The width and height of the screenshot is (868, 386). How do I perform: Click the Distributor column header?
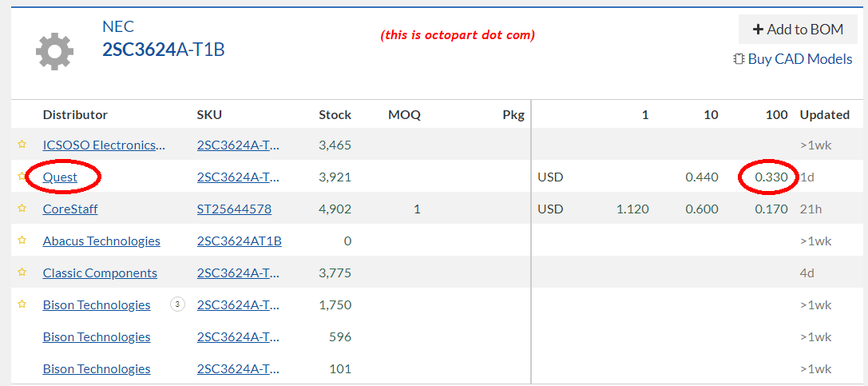75,114
